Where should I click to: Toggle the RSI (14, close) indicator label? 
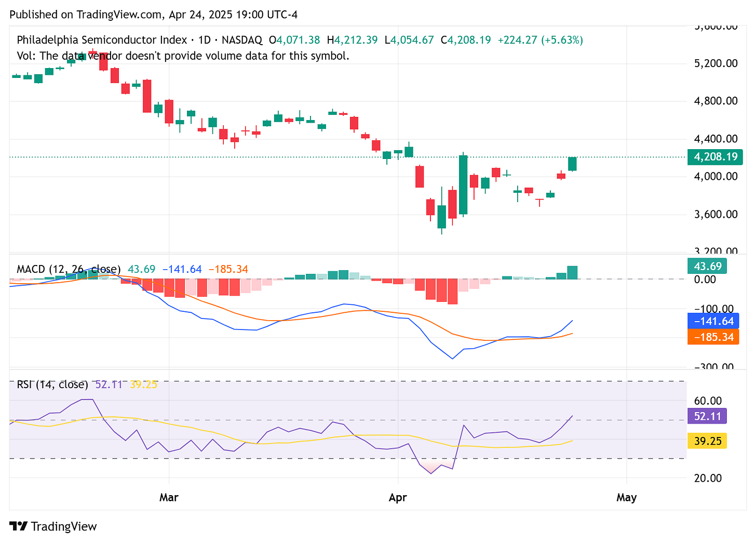51,384
